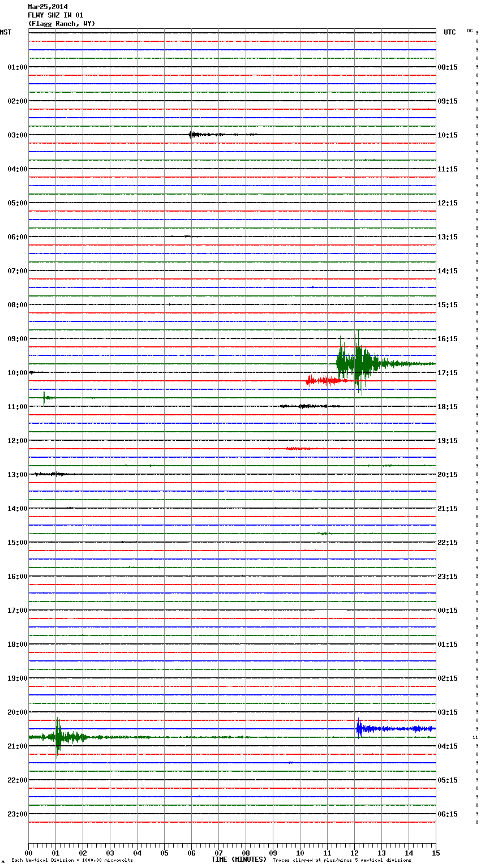Viewport: 481px width, 868px height.
Task: Click minute tick label 15 on bottom axis
Action: point(436,853)
